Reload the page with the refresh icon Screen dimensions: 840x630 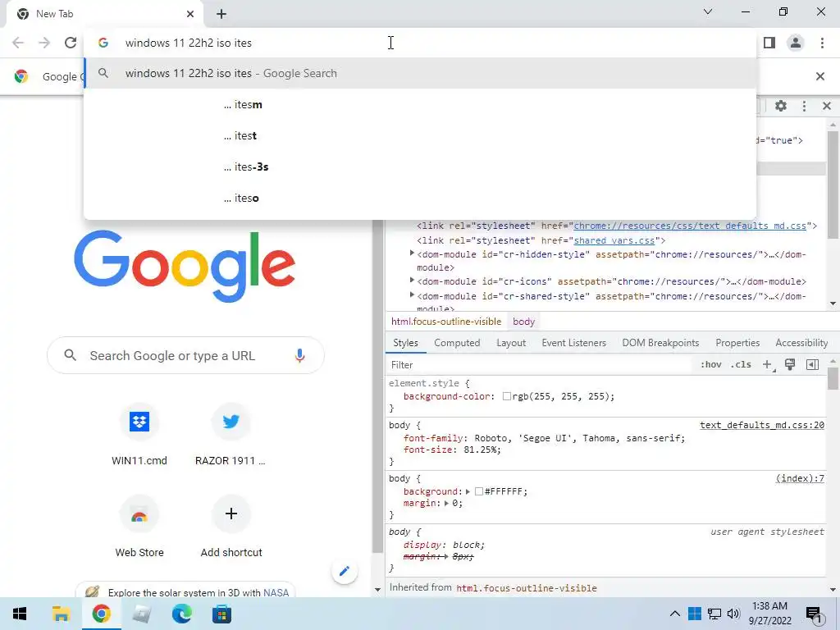coord(71,43)
